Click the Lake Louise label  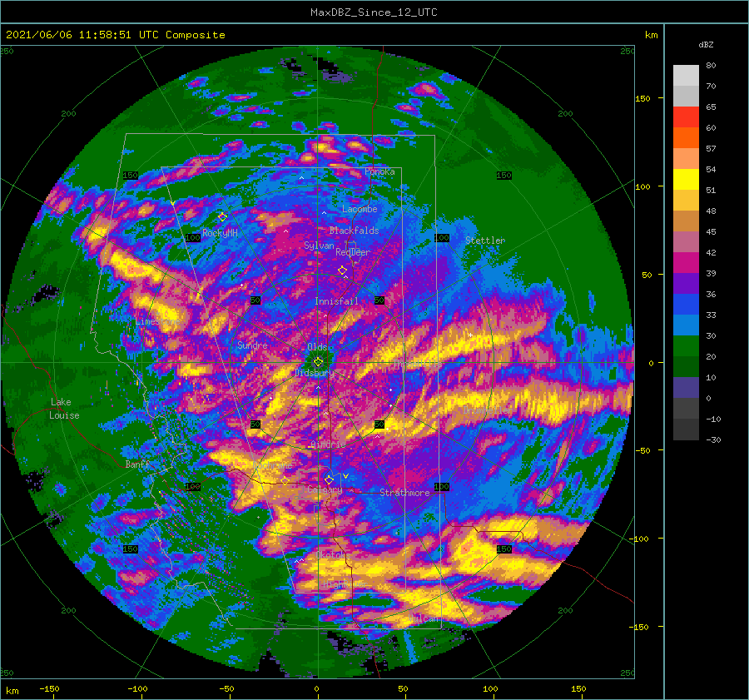[64, 409]
